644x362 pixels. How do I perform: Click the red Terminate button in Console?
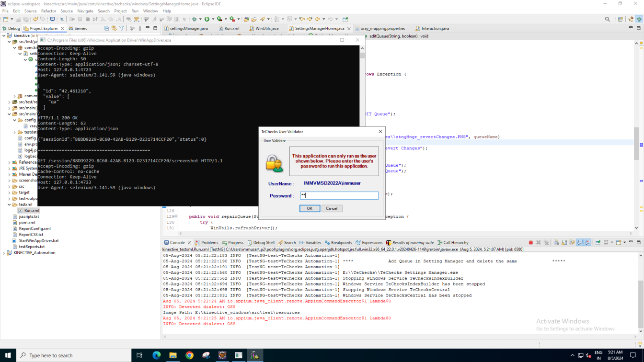(x=530, y=243)
